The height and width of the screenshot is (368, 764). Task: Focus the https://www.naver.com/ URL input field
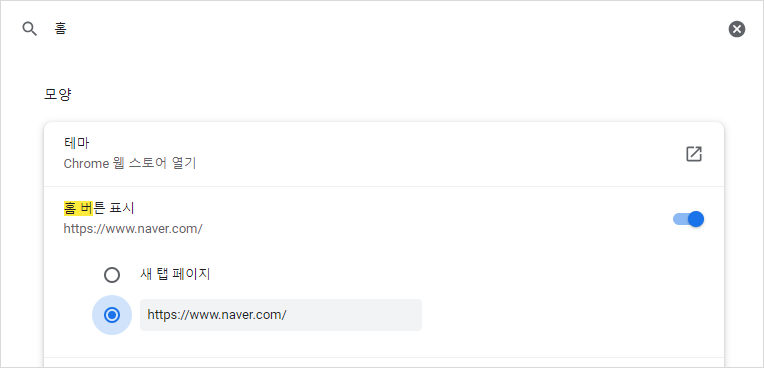(x=281, y=315)
